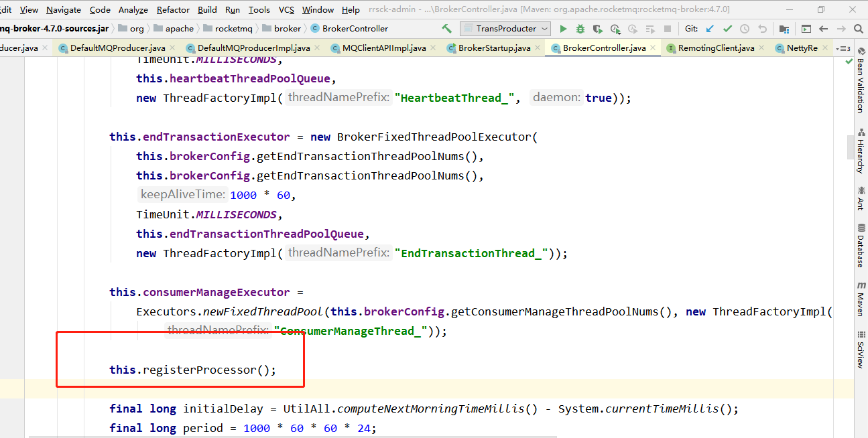Image resolution: width=868 pixels, height=438 pixels.
Task: Open the VCS menu
Action: 286,9
